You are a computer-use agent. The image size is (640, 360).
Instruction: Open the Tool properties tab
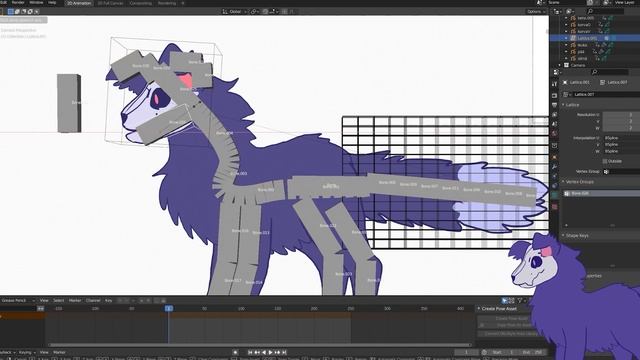point(554,84)
